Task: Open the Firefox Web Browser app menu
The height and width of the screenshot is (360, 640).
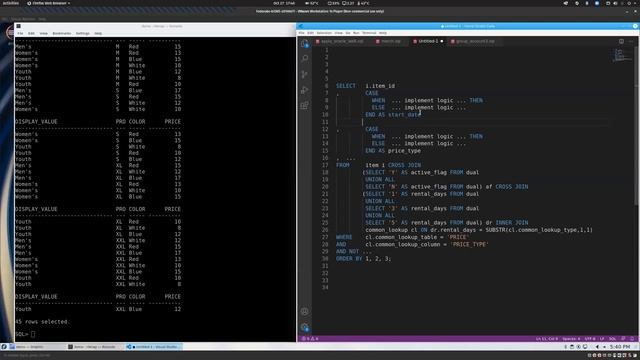Action: (48, 3)
